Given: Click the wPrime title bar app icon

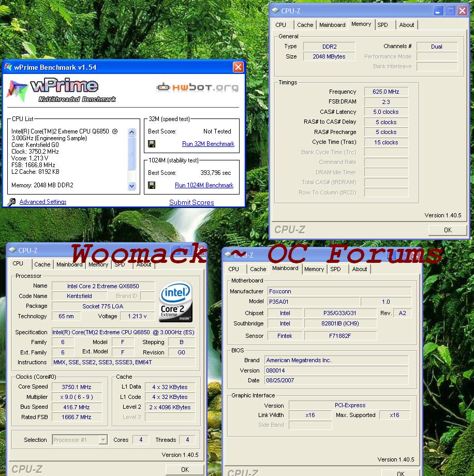Looking at the screenshot, I should pos(8,67).
